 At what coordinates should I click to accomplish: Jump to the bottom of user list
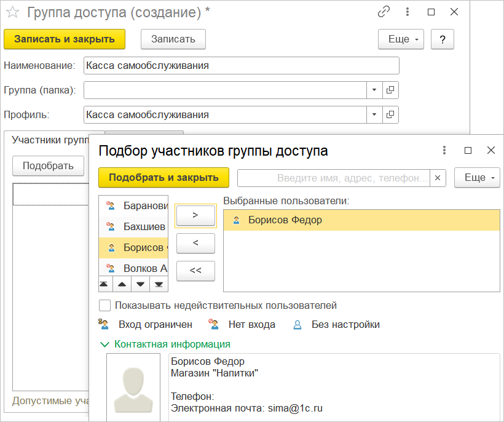point(159,284)
